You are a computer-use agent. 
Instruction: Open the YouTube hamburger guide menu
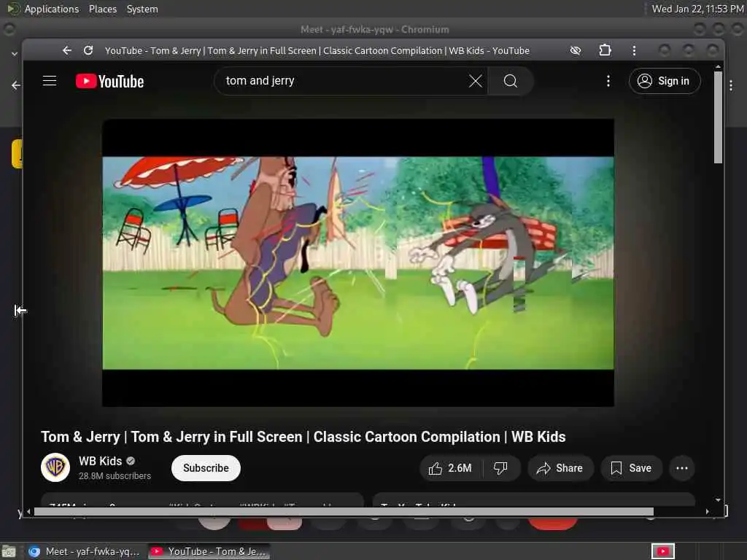[x=50, y=81]
